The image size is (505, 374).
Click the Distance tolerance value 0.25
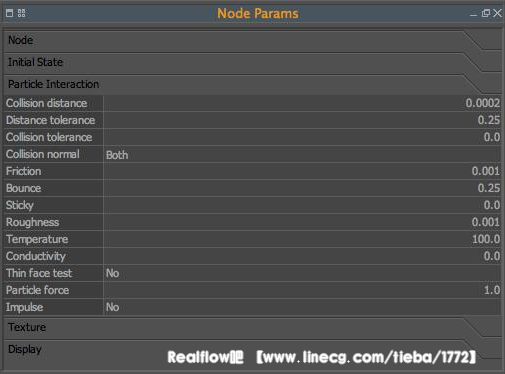click(x=489, y=120)
